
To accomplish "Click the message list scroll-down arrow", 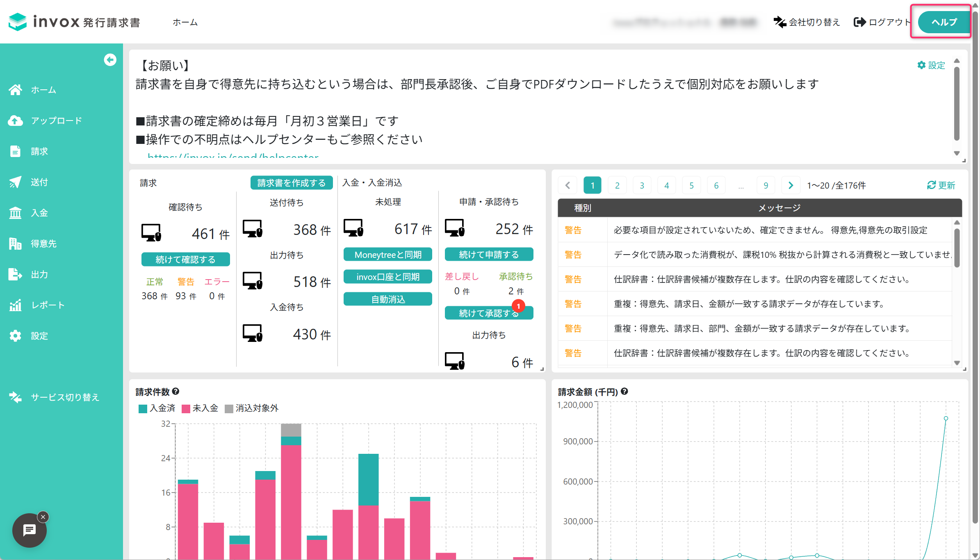I will (x=957, y=363).
